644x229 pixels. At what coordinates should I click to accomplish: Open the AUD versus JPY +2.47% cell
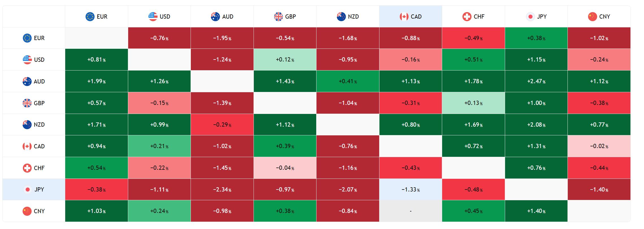click(x=536, y=82)
